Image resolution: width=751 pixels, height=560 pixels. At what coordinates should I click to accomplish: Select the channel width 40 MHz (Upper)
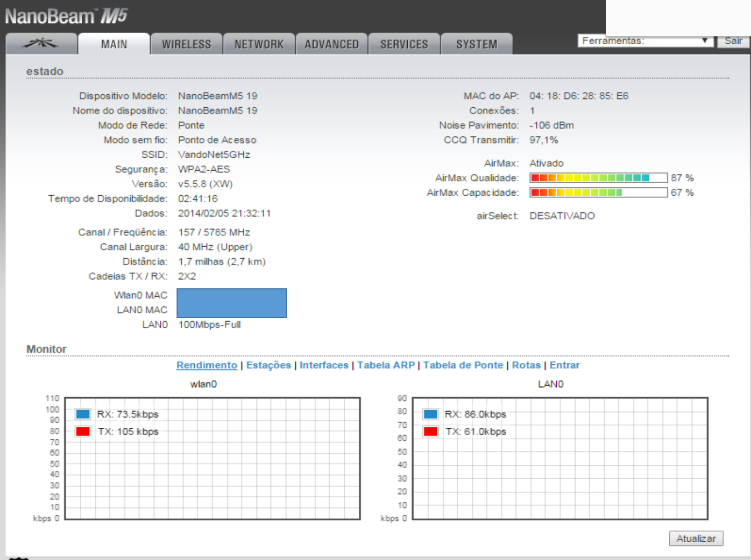(x=215, y=247)
